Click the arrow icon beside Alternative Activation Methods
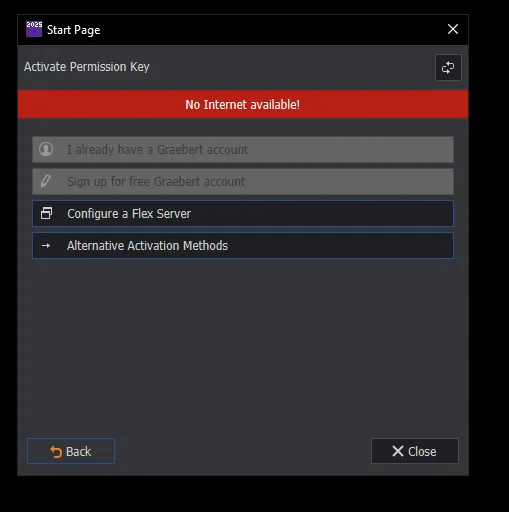Viewport: 509px width, 512px height. tap(46, 246)
